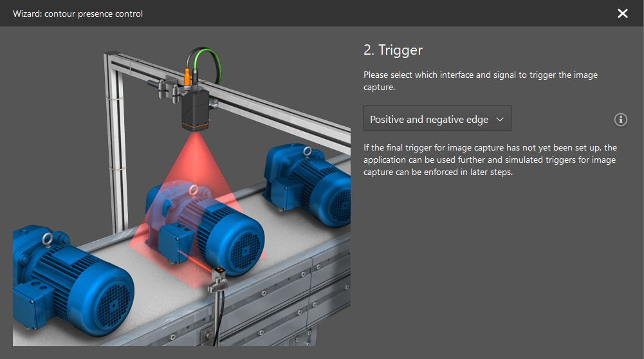
Task: Close the contour presence control wizard
Action: [622, 14]
